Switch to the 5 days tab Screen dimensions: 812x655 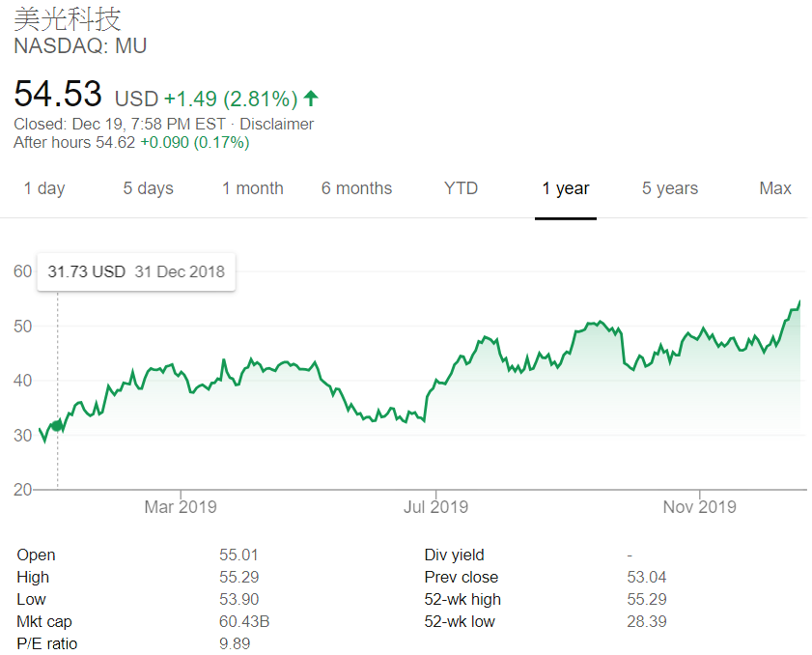pos(148,188)
